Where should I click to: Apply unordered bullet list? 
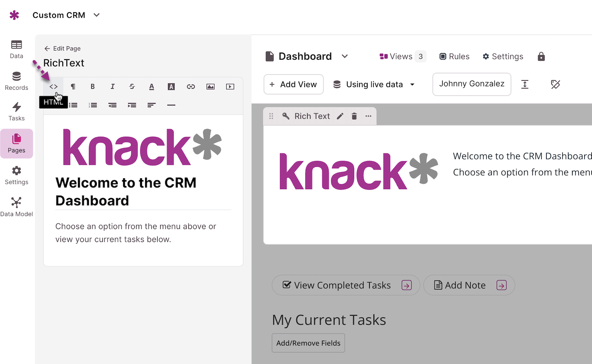[x=73, y=105]
